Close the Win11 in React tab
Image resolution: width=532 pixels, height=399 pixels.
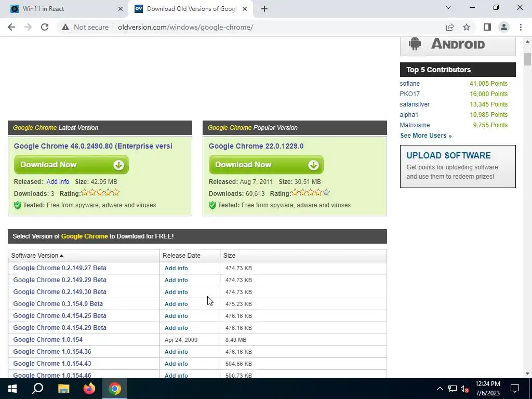coord(121,9)
